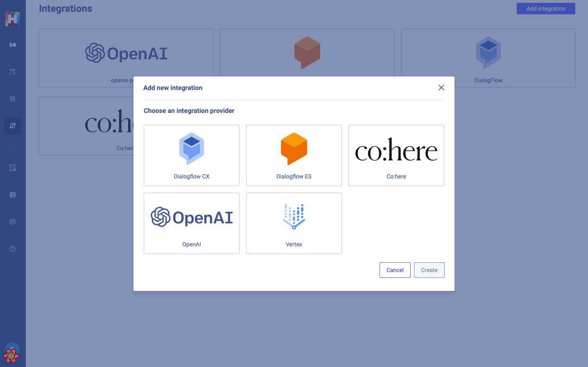The image size is (588, 367).
Task: Open the building settings icon in sidebar
Action: point(13,168)
